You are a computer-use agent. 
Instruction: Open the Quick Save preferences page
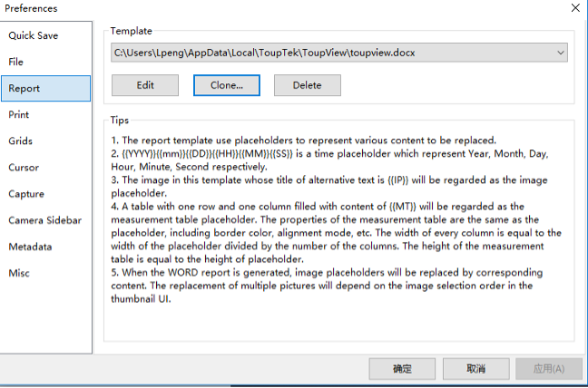(x=34, y=35)
